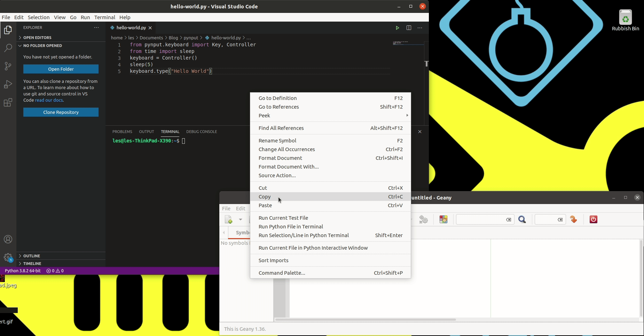Open Geany new file template dropdown arrow
This screenshot has height=336, width=644.
[x=240, y=219]
